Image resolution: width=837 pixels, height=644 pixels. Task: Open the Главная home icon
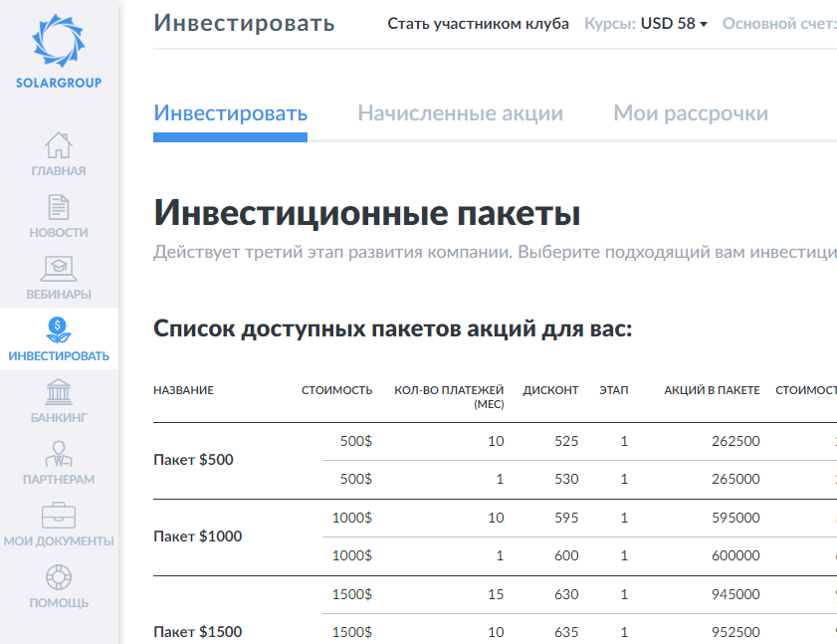point(59,145)
